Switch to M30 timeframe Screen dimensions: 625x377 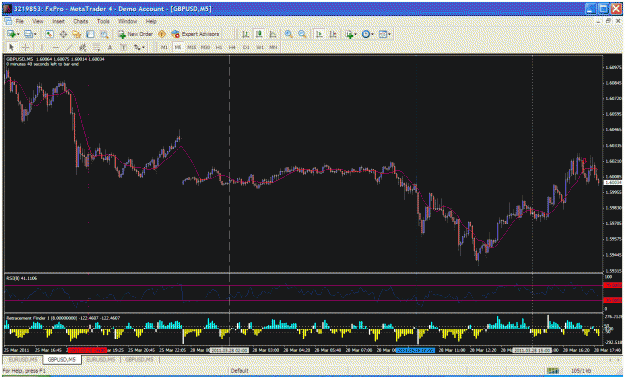(x=205, y=47)
